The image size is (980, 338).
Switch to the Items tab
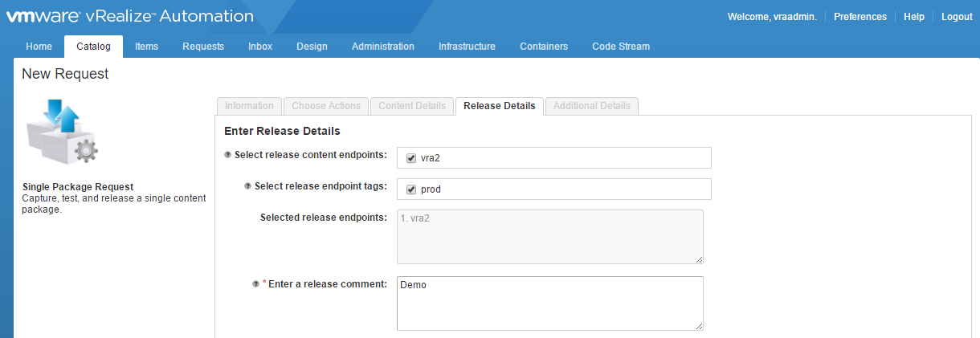[146, 47]
